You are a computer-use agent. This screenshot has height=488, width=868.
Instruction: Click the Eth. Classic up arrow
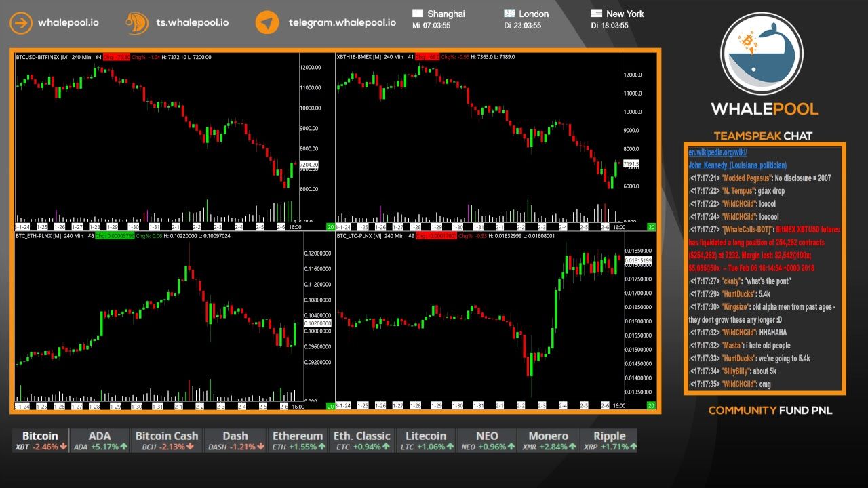click(386, 447)
